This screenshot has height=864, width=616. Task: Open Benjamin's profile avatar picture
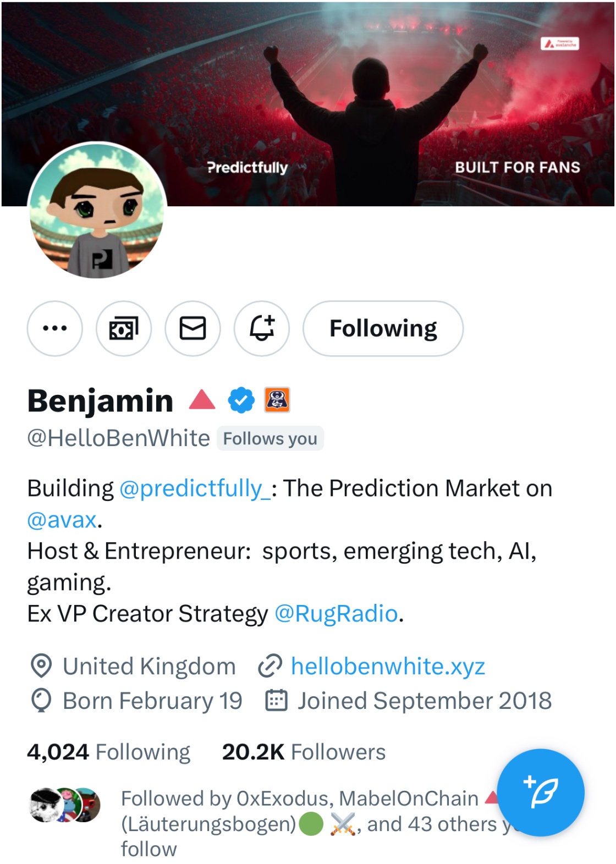pyautogui.click(x=97, y=210)
